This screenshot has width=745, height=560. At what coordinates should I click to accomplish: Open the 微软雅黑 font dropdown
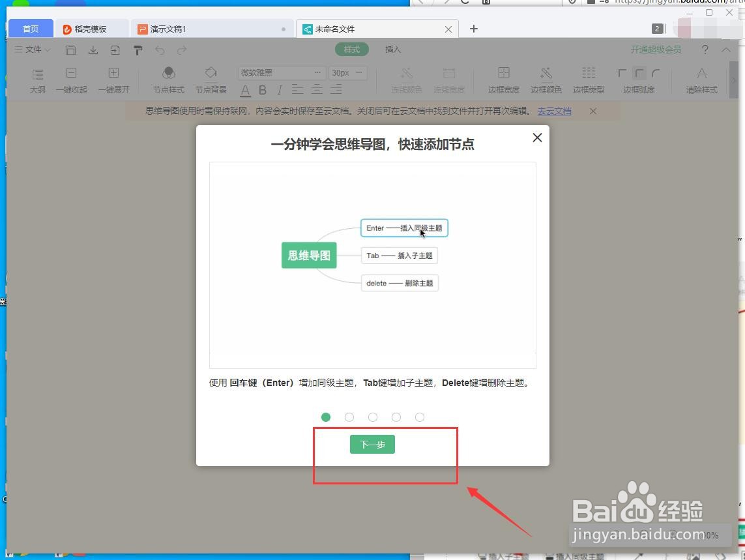[282, 73]
